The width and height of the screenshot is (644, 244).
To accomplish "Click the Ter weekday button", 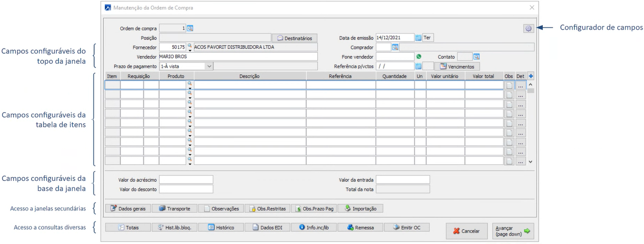I will point(428,38).
